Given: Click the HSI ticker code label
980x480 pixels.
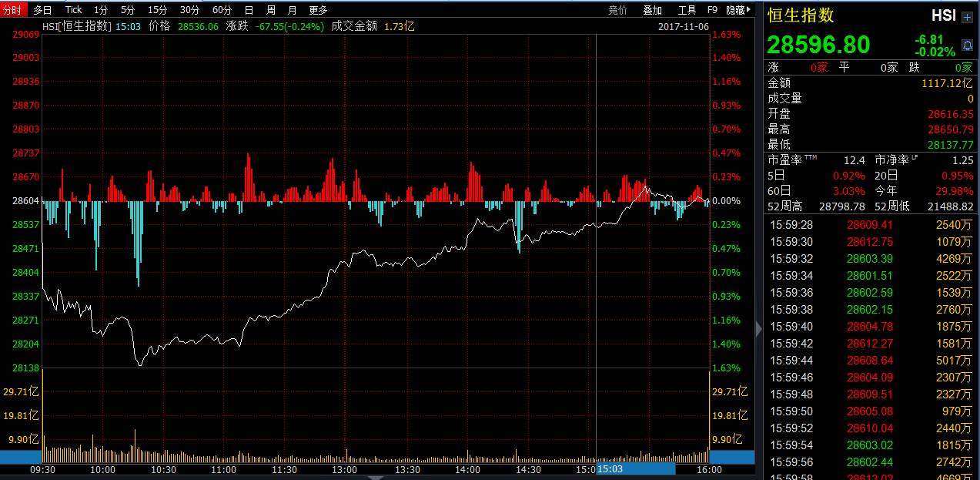Looking at the screenshot, I should click(x=943, y=16).
